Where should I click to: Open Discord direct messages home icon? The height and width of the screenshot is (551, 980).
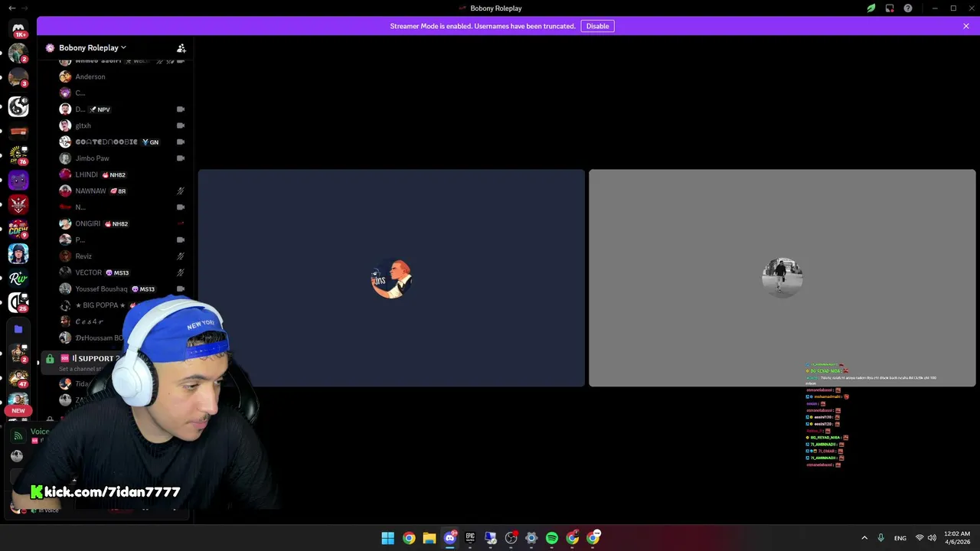(18, 28)
